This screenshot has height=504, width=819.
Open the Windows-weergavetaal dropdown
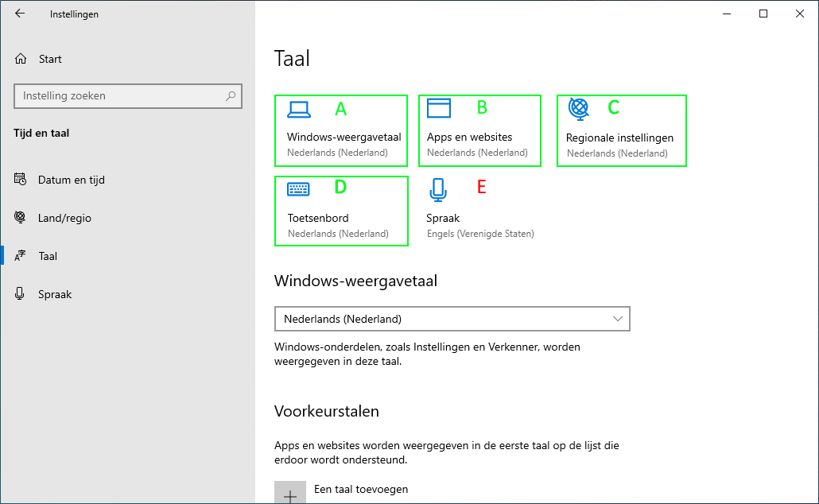coord(452,319)
